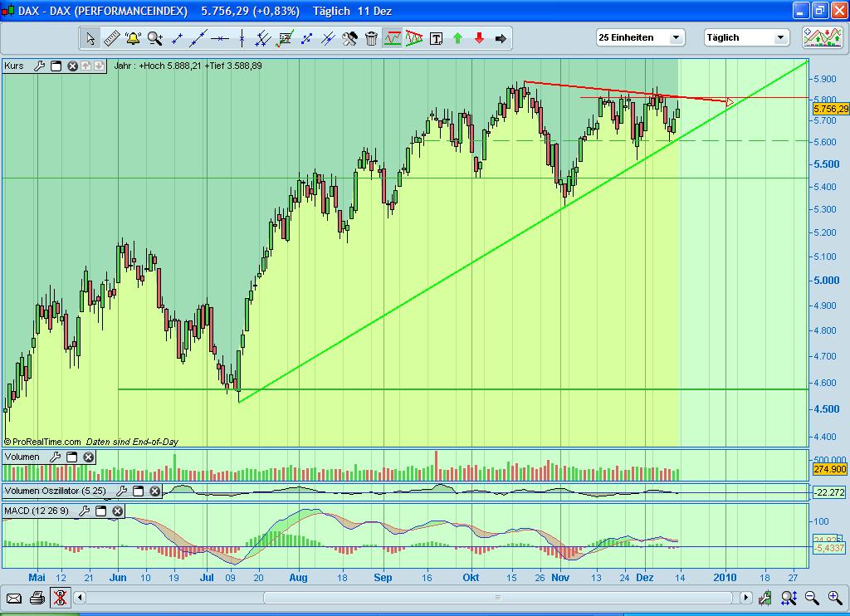The width and height of the screenshot is (850, 616).
Task: Toggle the chart pattern detection tool
Action: click(x=413, y=38)
